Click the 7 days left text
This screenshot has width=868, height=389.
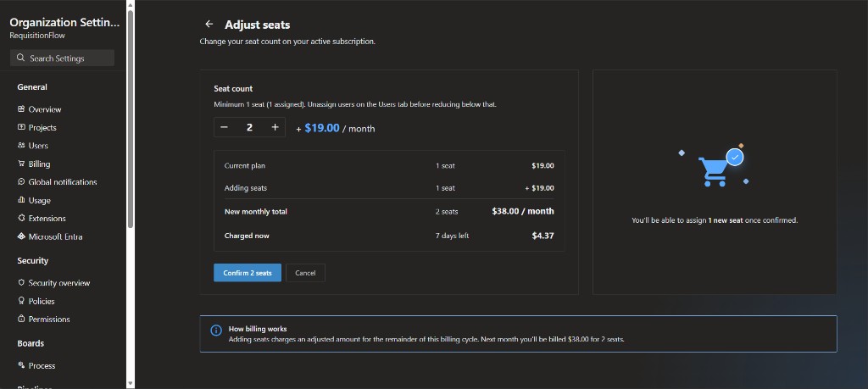click(x=453, y=236)
